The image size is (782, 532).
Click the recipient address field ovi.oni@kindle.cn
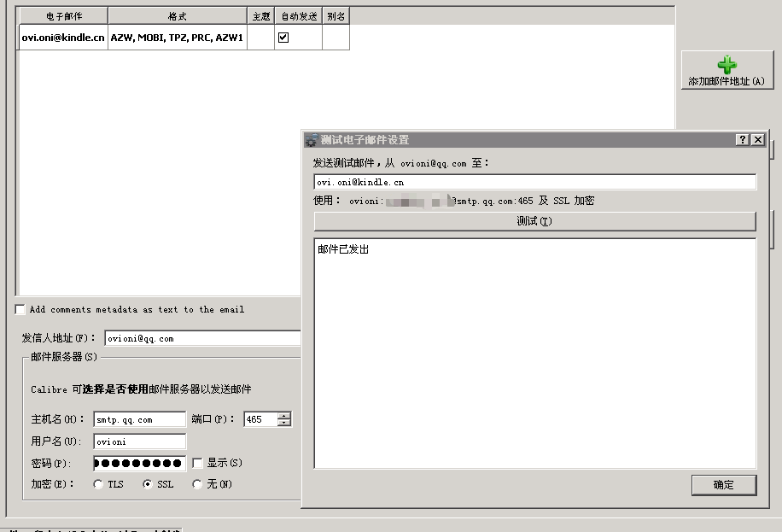(534, 182)
